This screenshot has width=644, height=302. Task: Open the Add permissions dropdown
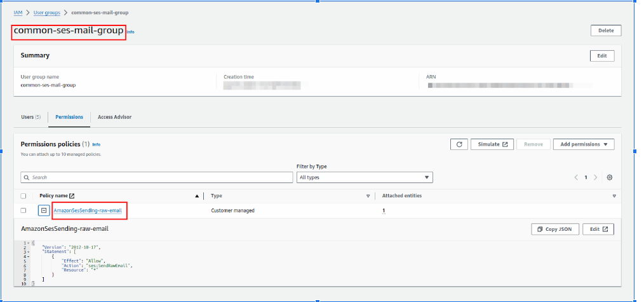pos(584,144)
